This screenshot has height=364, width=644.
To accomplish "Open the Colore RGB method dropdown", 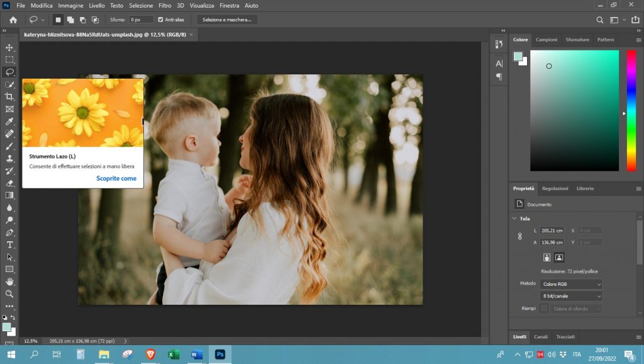I will [570, 284].
